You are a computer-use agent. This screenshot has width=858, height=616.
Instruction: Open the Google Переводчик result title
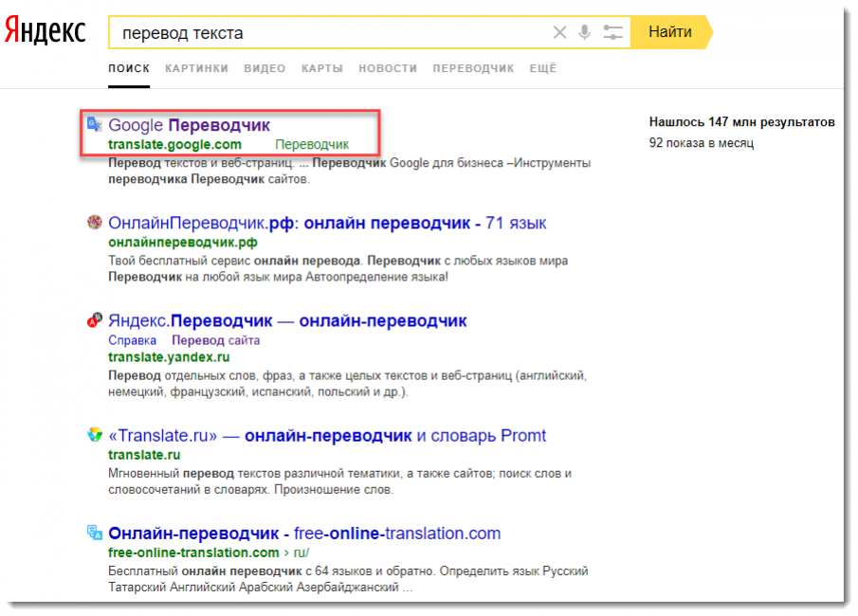190,125
